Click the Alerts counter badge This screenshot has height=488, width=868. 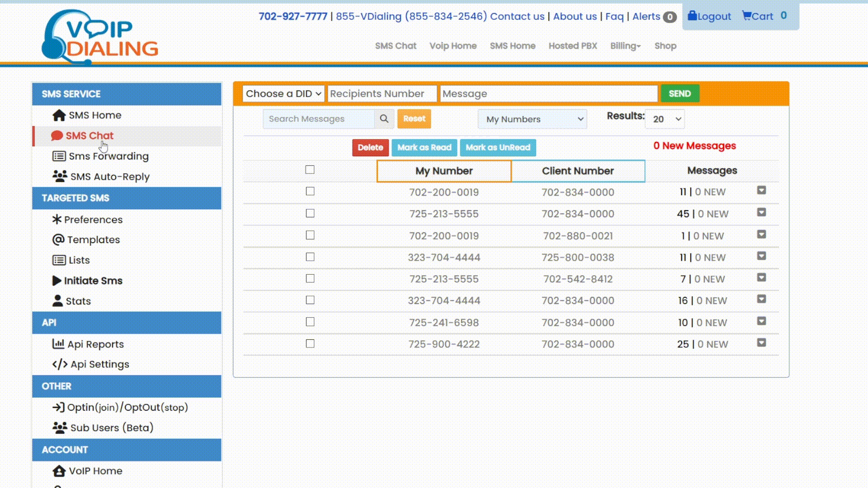tap(670, 17)
